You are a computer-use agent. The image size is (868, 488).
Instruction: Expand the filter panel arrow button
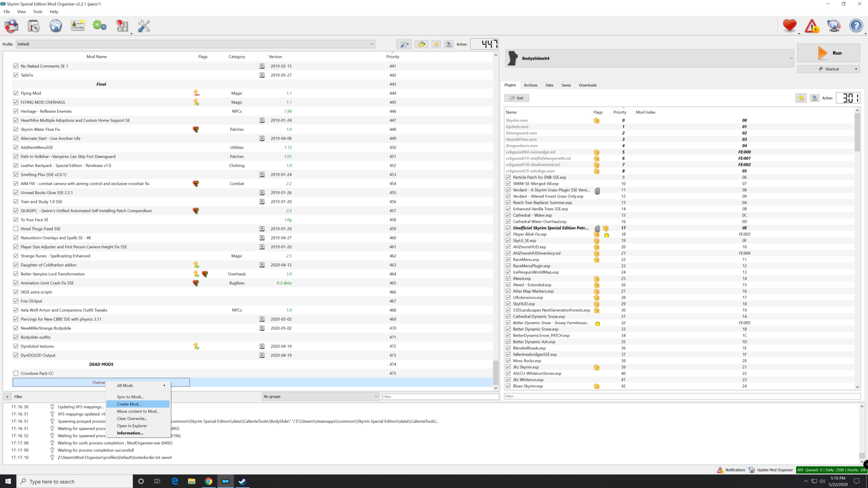[7, 397]
